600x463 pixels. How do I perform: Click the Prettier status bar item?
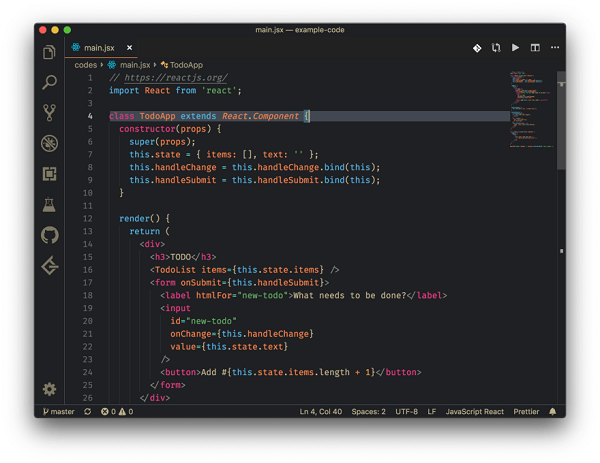pos(526,412)
